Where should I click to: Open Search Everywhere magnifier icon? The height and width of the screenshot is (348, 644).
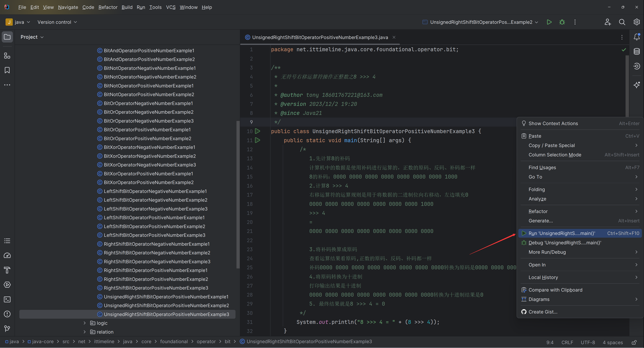pyautogui.click(x=622, y=22)
